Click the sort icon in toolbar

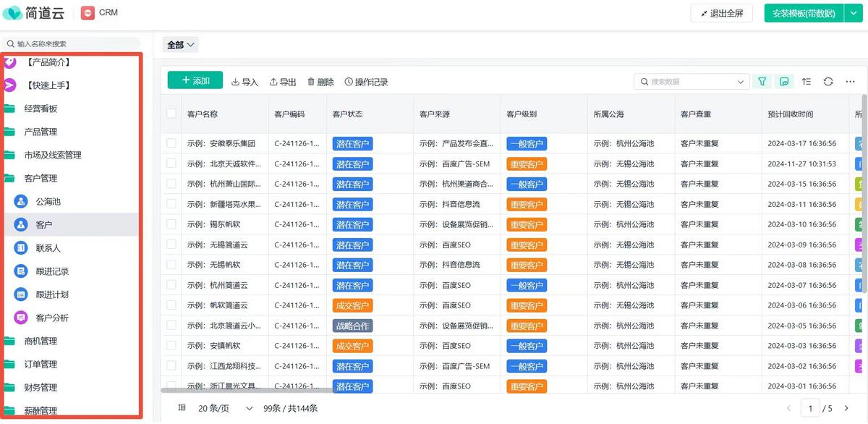807,82
